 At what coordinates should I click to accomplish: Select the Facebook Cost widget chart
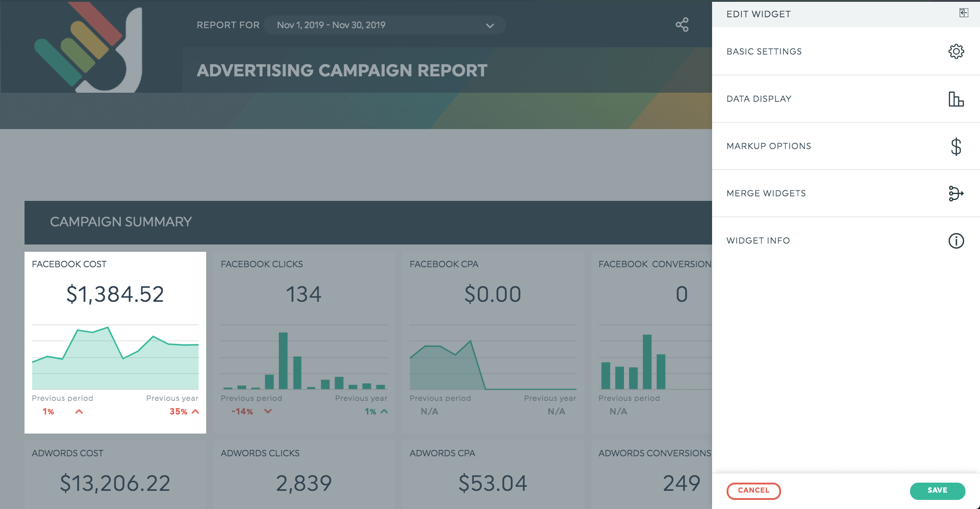coord(115,357)
